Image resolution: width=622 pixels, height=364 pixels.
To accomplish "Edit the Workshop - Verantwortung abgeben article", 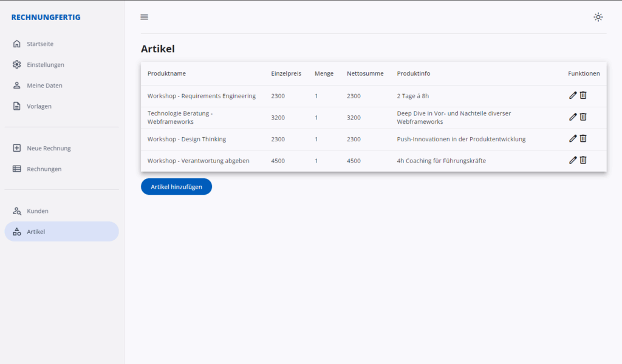I will click(x=573, y=160).
